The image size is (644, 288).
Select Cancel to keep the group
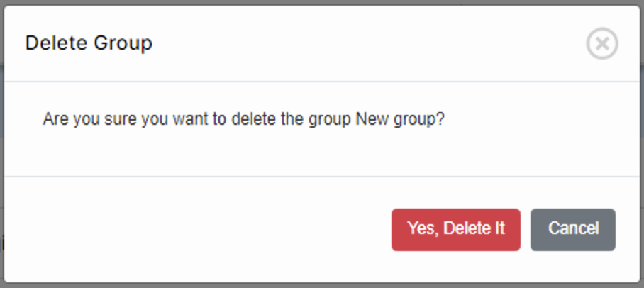click(x=572, y=229)
